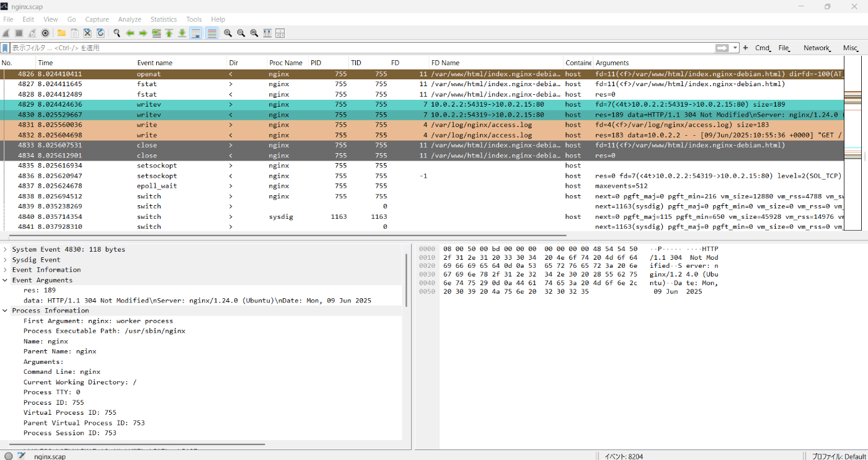Jump to the last event
Screen dimensions: 868x460
(x=182, y=33)
